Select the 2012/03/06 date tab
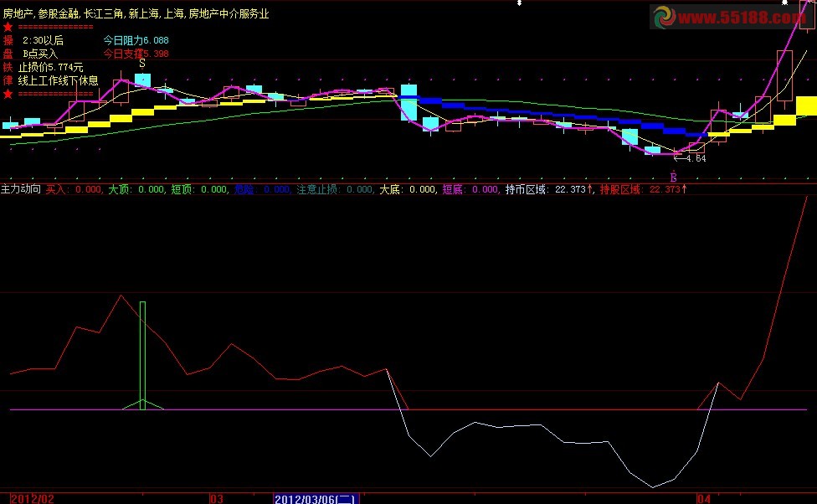 tap(318, 499)
